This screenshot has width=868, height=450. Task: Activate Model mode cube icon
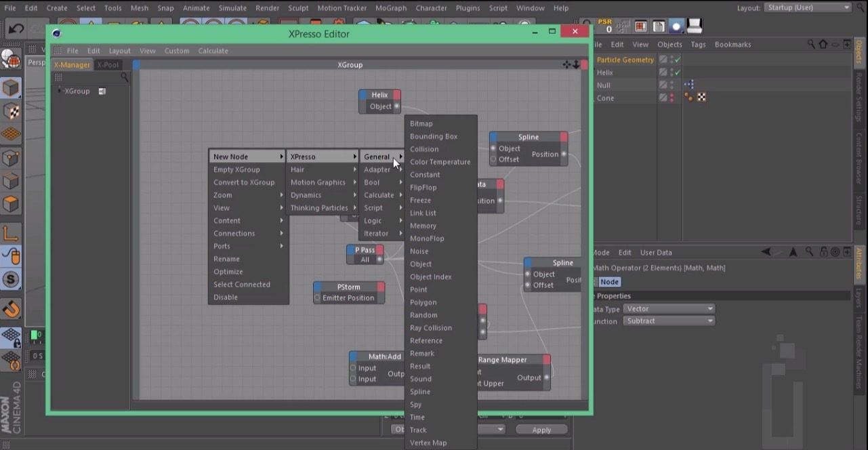click(11, 88)
